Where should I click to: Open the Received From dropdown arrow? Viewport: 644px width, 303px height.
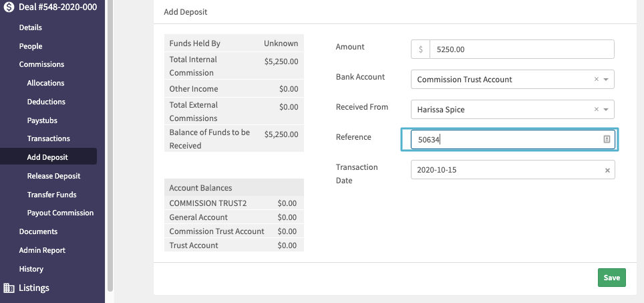[x=606, y=109]
